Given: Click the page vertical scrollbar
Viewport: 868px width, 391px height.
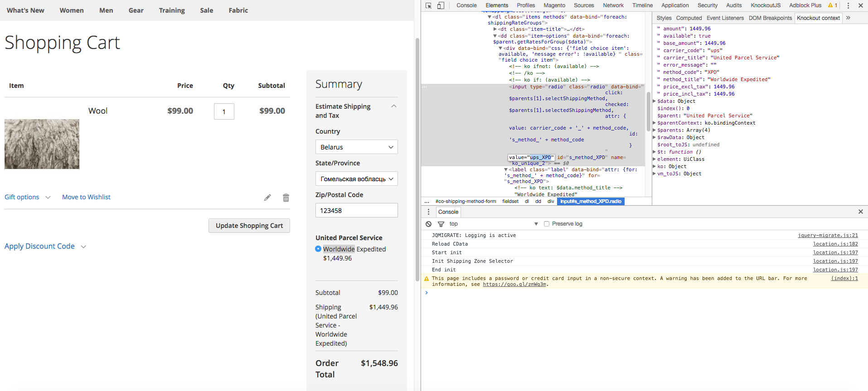Looking at the screenshot, I should (417, 159).
